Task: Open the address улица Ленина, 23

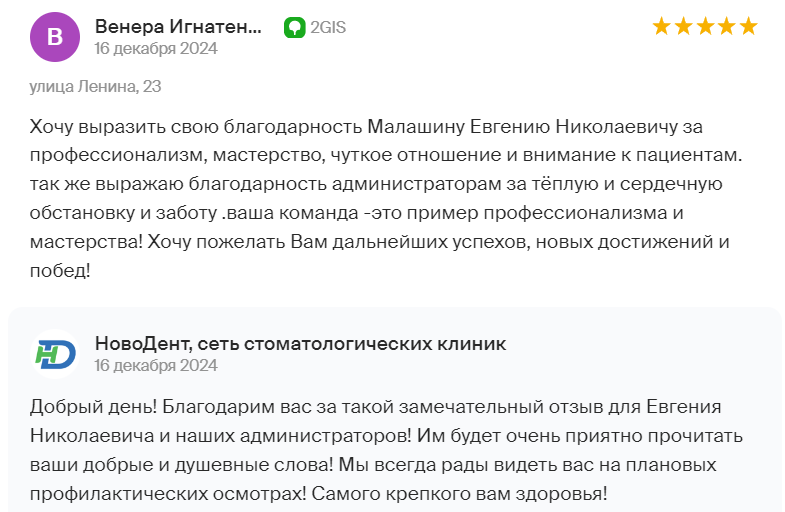Action: click(95, 87)
